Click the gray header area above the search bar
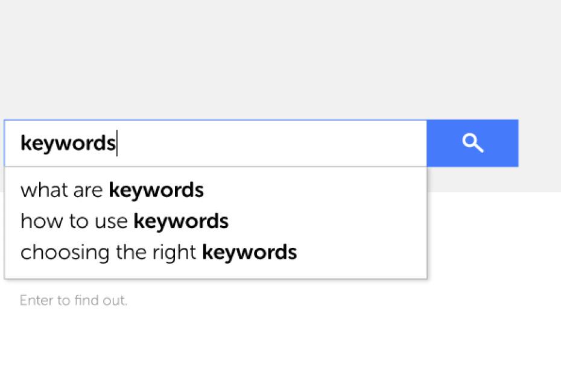Image resolution: width=561 pixels, height=392 pixels. [x=280, y=57]
